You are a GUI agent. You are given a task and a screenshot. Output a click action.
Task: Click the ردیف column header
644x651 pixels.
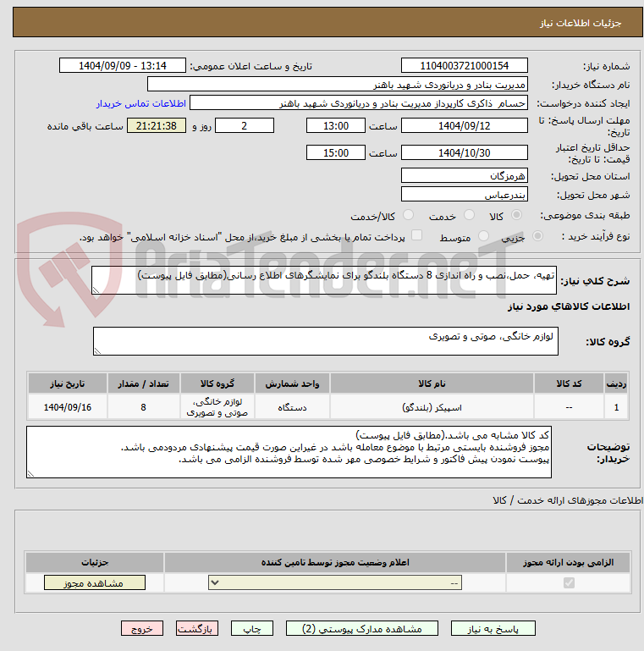point(616,383)
